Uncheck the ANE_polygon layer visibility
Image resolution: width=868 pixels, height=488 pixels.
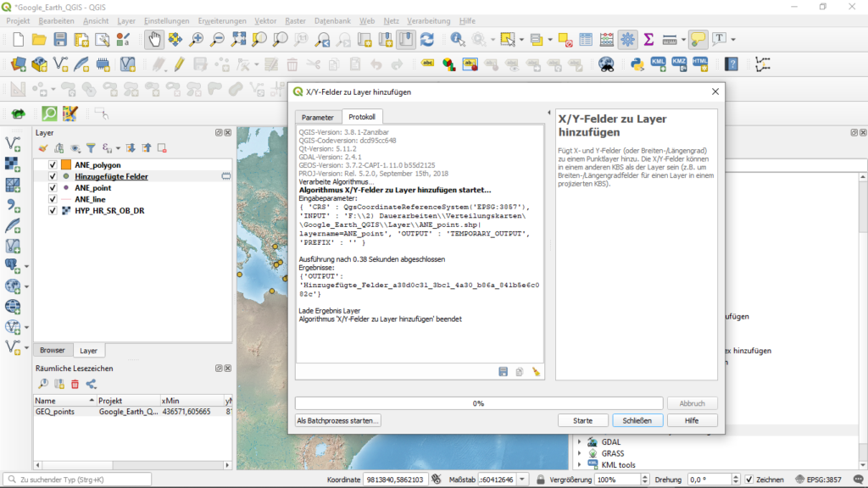pos(53,165)
